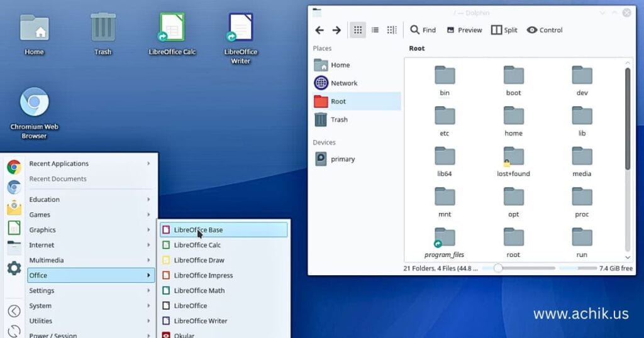This screenshot has width=644, height=338.
Task: Select the lost+found folder
Action: (513, 161)
